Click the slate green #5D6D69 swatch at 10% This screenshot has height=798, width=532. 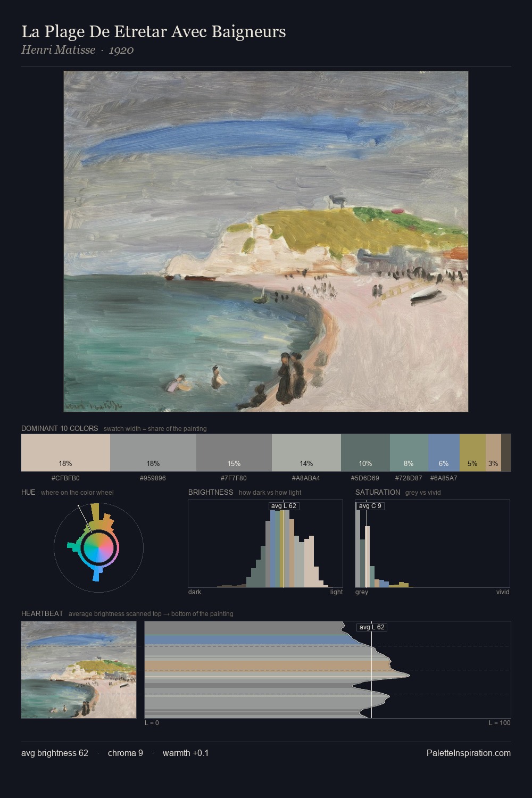365,453
